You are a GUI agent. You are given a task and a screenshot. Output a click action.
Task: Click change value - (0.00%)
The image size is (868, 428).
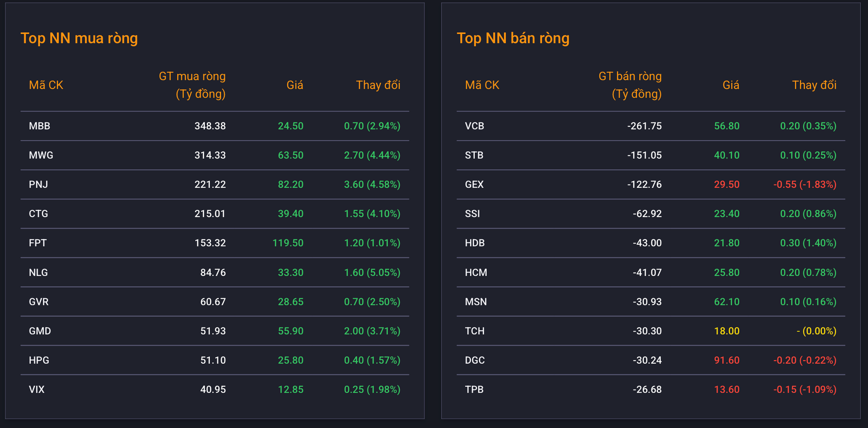816,331
